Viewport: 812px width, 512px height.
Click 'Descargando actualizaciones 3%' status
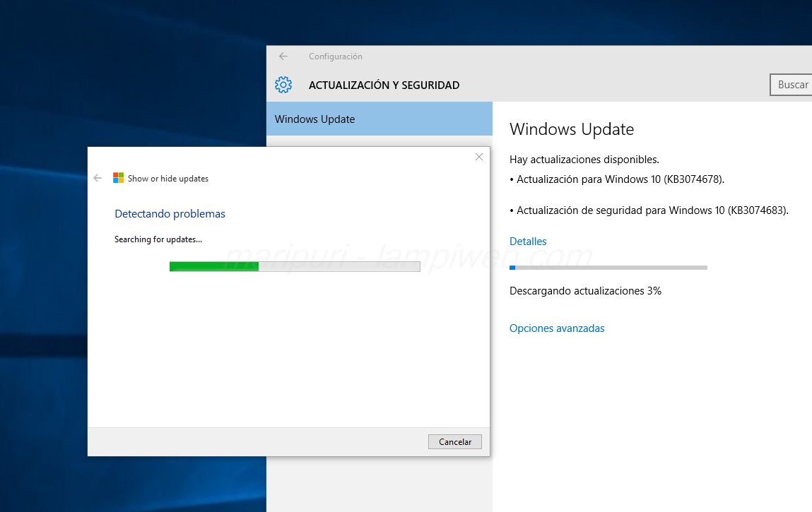[x=585, y=291]
